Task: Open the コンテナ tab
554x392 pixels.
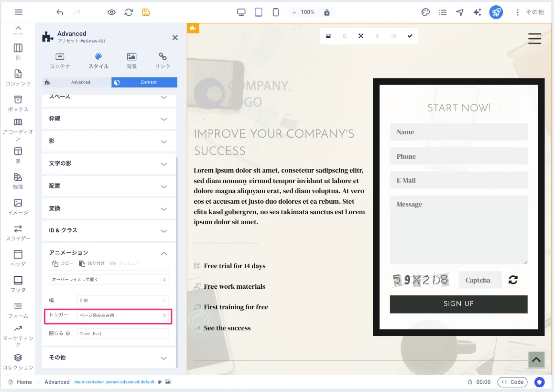Action: click(60, 61)
